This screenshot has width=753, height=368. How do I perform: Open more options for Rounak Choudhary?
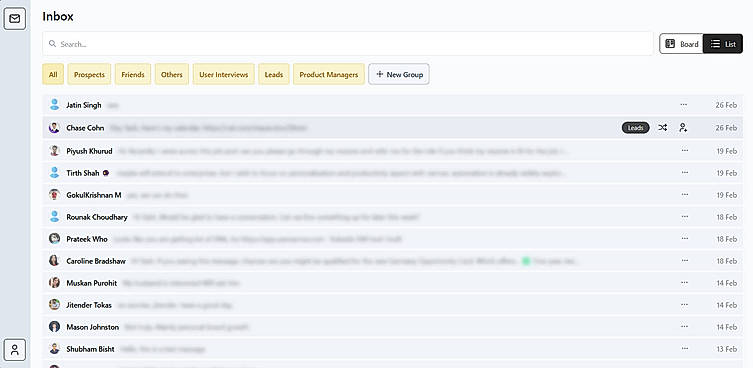click(684, 217)
